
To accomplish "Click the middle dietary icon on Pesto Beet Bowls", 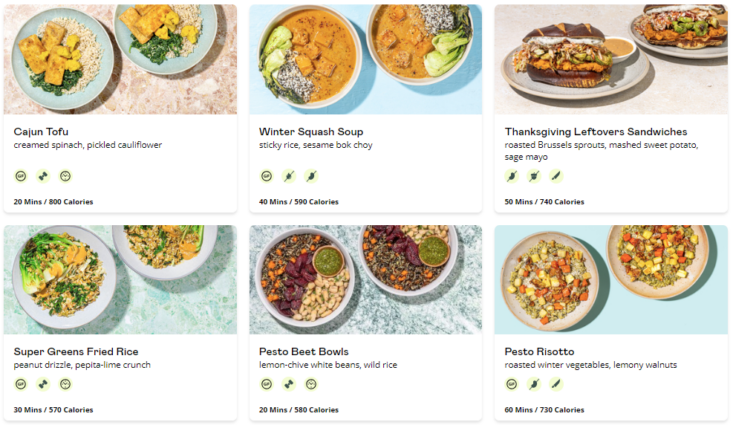I will (288, 384).
